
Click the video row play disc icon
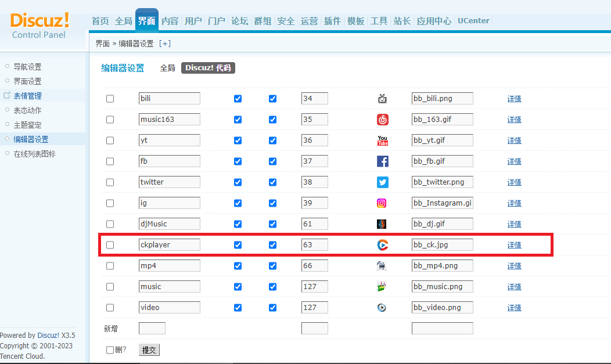pos(382,308)
